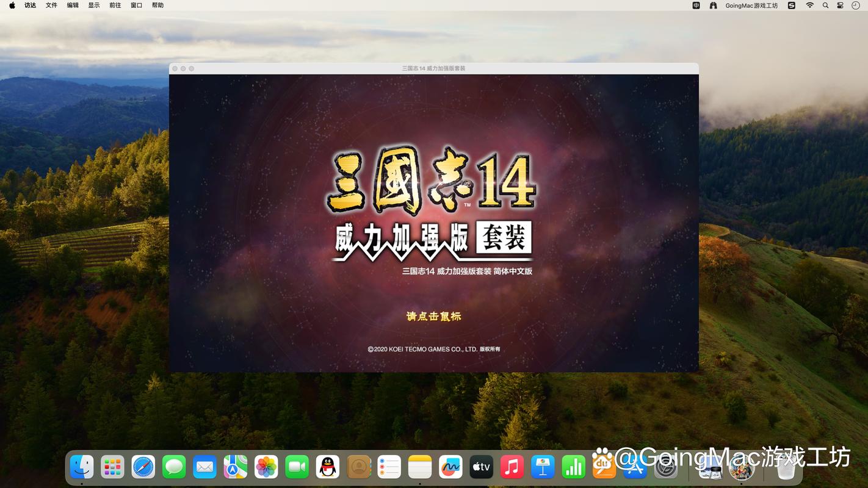Open the 前往 menu
This screenshot has width=868, height=488.
click(115, 5)
